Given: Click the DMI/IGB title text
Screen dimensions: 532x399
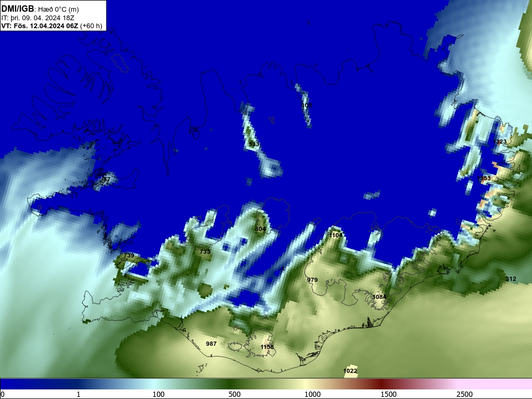Looking at the screenshot, I should click(18, 9).
